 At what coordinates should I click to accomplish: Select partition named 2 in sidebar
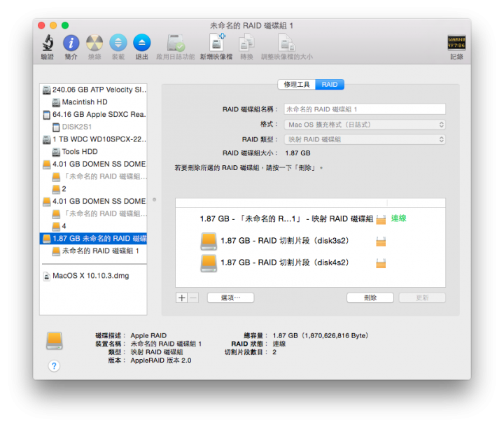tap(94, 189)
